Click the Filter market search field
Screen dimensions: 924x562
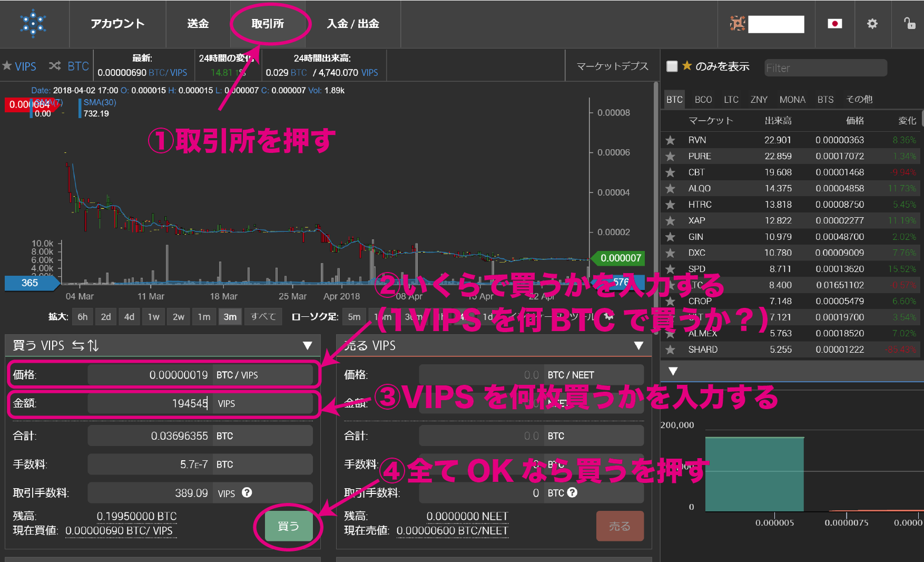pos(825,68)
